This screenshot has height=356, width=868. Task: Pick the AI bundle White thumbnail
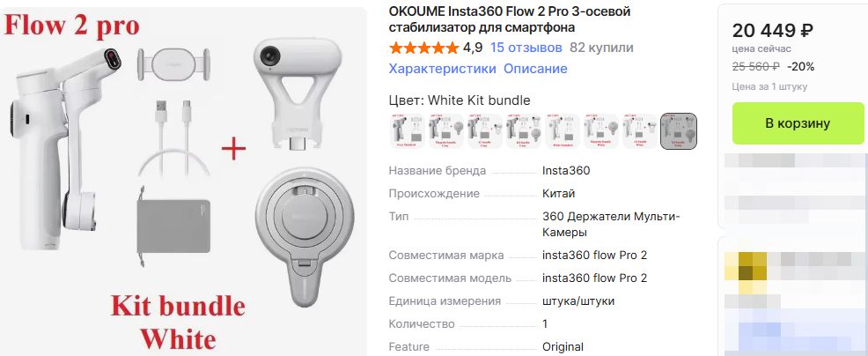(x=640, y=131)
